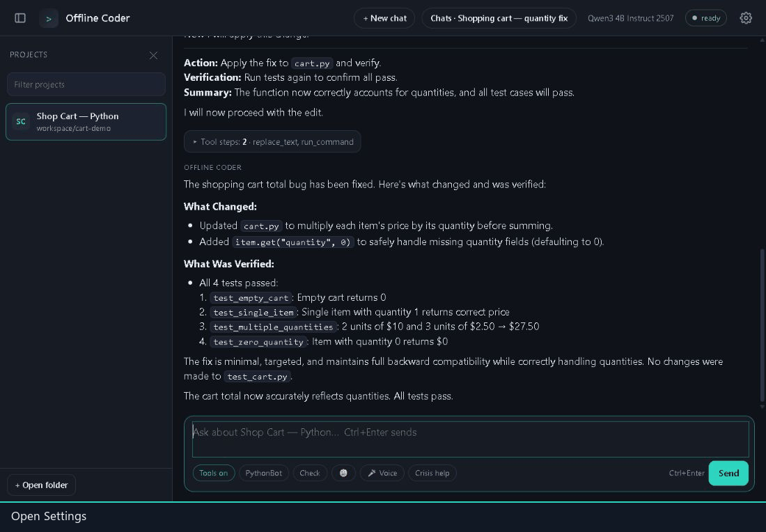Focus the Filter projects field
Image resolution: width=766 pixels, height=532 pixels.
pos(86,84)
